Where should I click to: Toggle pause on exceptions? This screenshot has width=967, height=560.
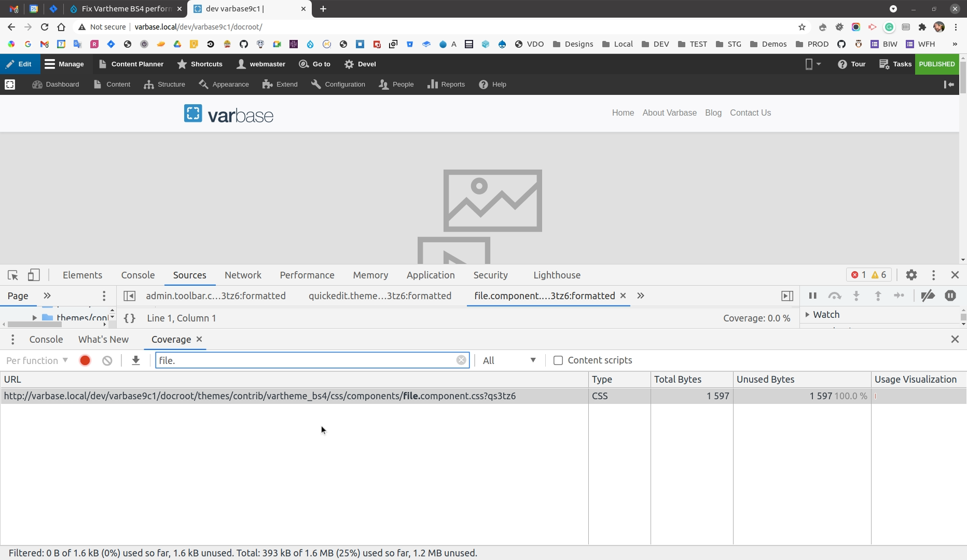click(x=950, y=296)
